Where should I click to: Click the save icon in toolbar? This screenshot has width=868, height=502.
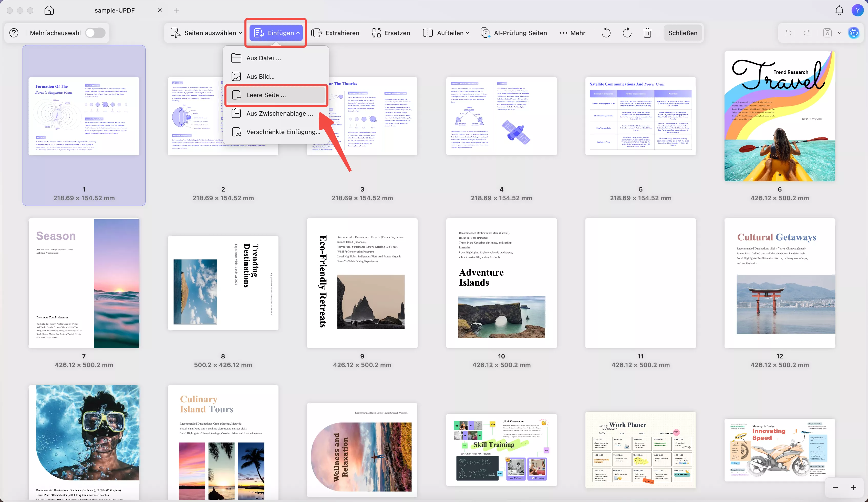coord(827,33)
